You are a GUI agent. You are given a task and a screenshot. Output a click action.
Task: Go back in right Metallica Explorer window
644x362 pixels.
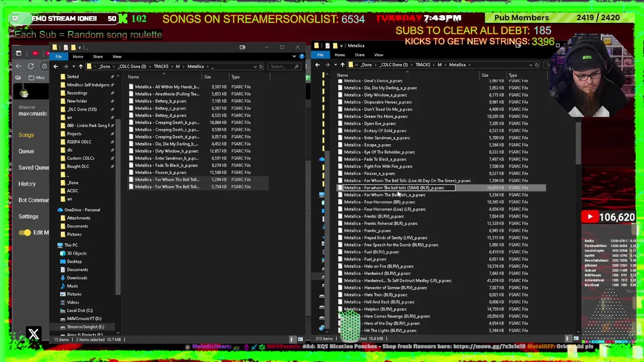pyautogui.click(x=317, y=65)
